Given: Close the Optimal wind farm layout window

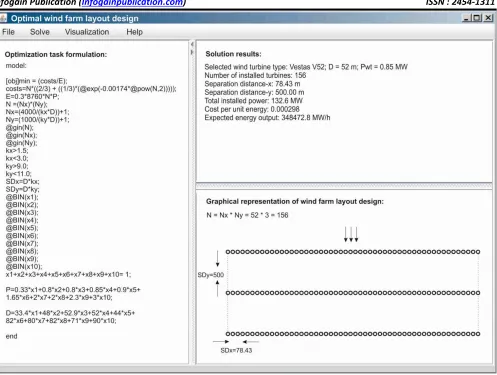Looking at the screenshot, I should (x=488, y=18).
